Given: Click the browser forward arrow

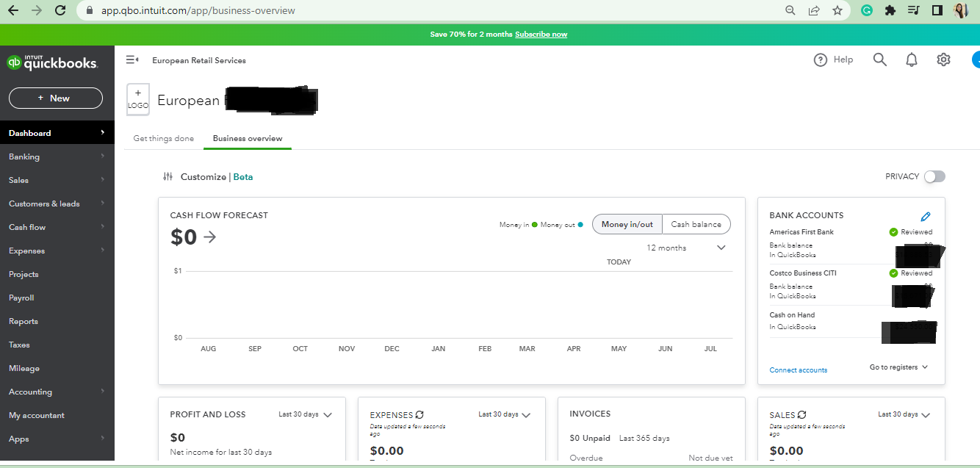Looking at the screenshot, I should 37,10.
